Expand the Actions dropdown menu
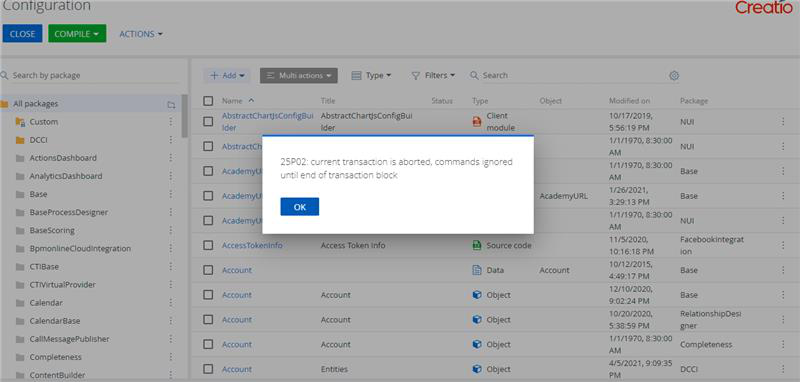This screenshot has width=800, height=382. click(x=141, y=34)
